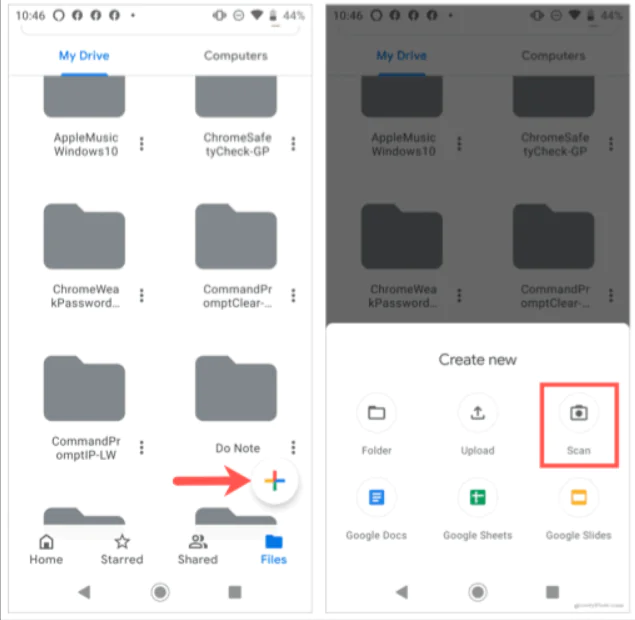The image size is (635, 620).
Task: Open more options for Do Note
Action: (293, 447)
